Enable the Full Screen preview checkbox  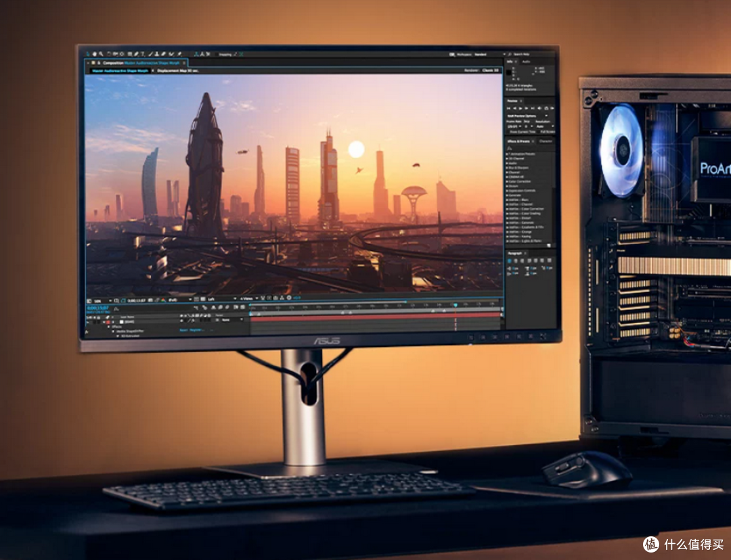pyautogui.click(x=539, y=132)
